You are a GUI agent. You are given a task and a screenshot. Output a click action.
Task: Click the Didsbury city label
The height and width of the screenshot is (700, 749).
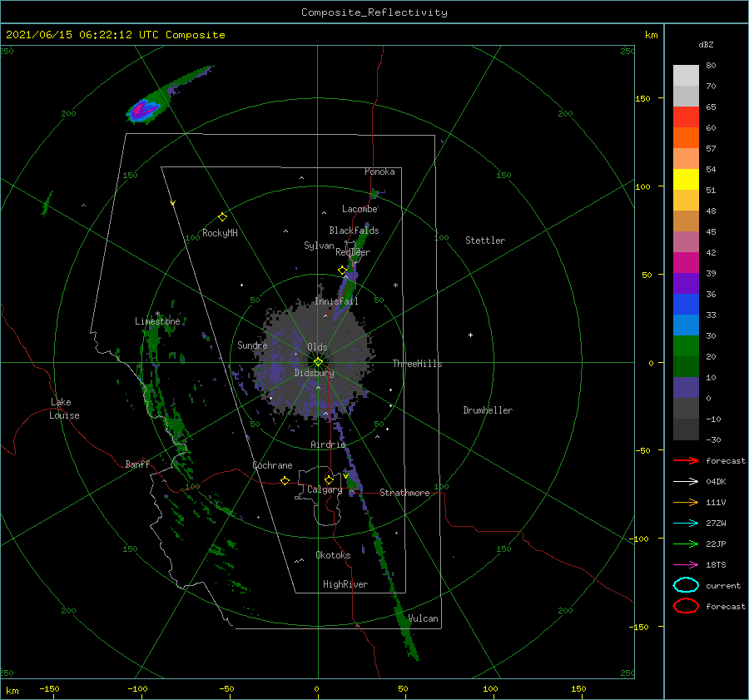[314, 373]
